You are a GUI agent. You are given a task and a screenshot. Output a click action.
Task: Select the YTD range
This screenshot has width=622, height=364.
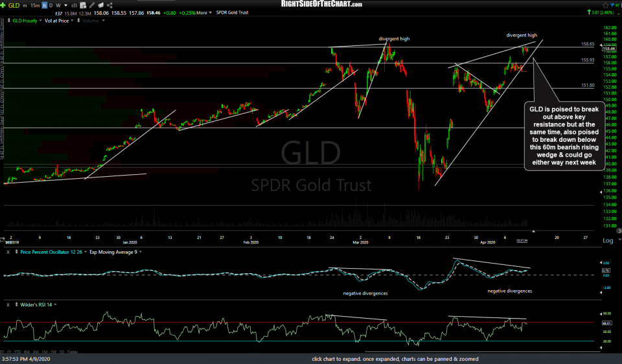pyautogui.click(x=17, y=352)
